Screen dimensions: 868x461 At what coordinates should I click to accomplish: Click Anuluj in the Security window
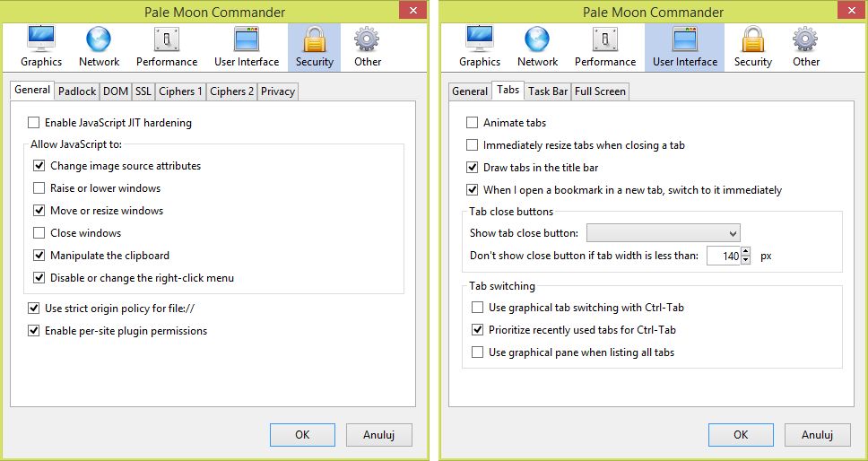pyautogui.click(x=378, y=435)
